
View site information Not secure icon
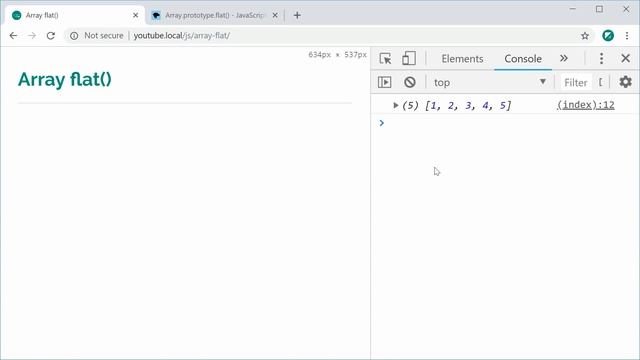click(x=74, y=36)
